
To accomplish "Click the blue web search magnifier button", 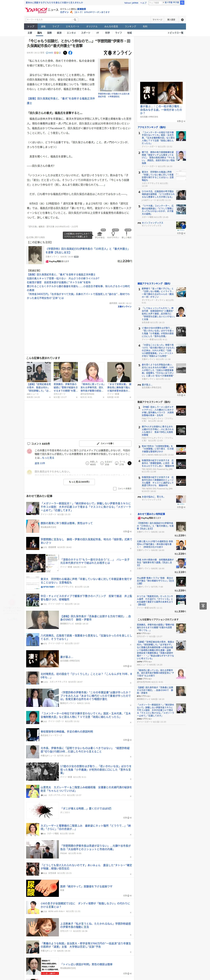I will click(182, 3).
